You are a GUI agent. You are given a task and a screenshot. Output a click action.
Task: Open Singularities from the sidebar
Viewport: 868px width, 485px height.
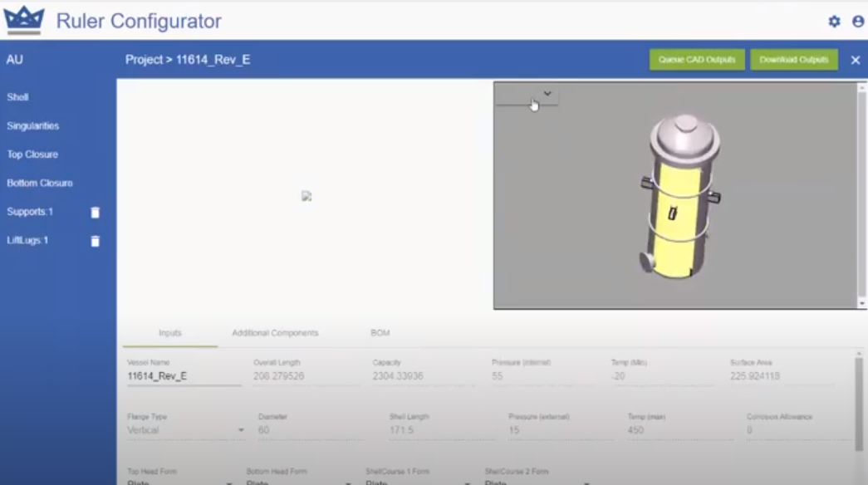point(33,125)
